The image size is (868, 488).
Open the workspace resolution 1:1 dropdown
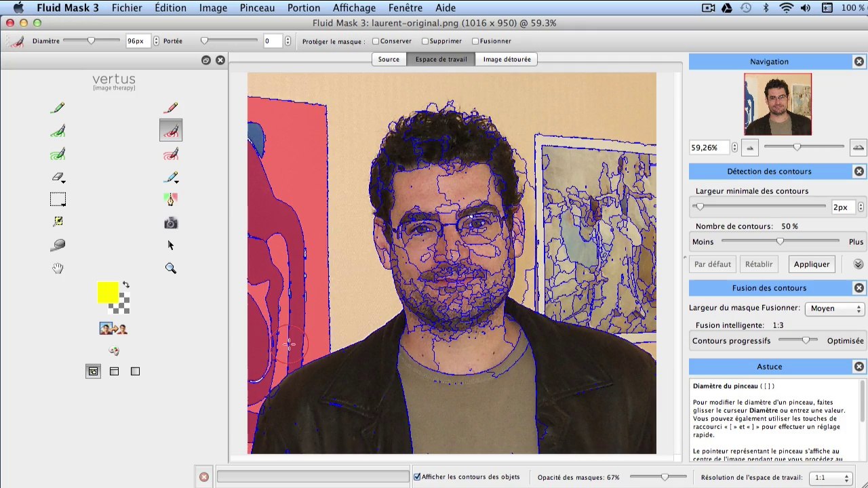click(x=831, y=478)
